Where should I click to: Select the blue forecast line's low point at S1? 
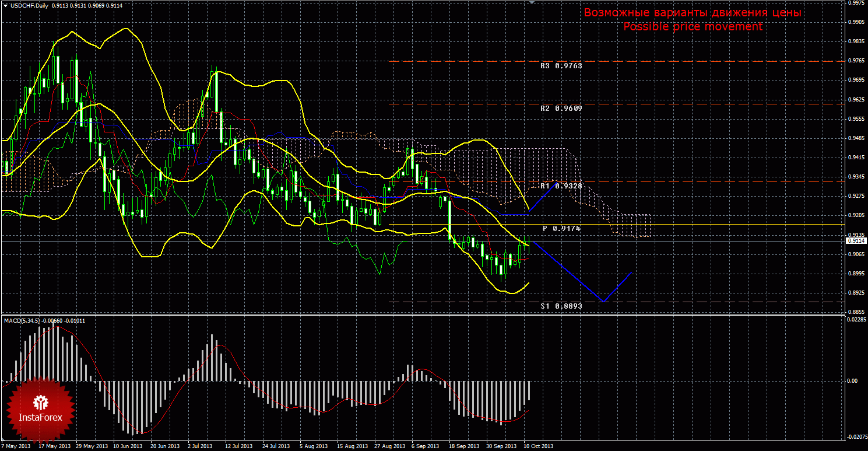point(605,301)
